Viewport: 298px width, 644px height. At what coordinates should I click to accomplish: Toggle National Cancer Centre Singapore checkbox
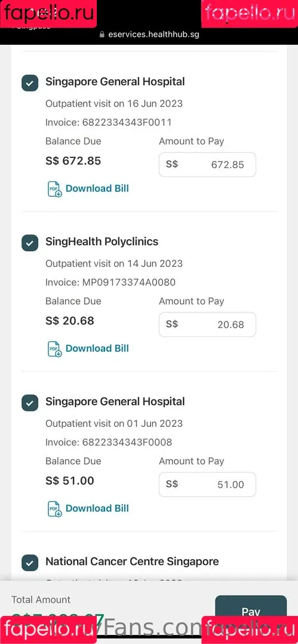point(30,563)
